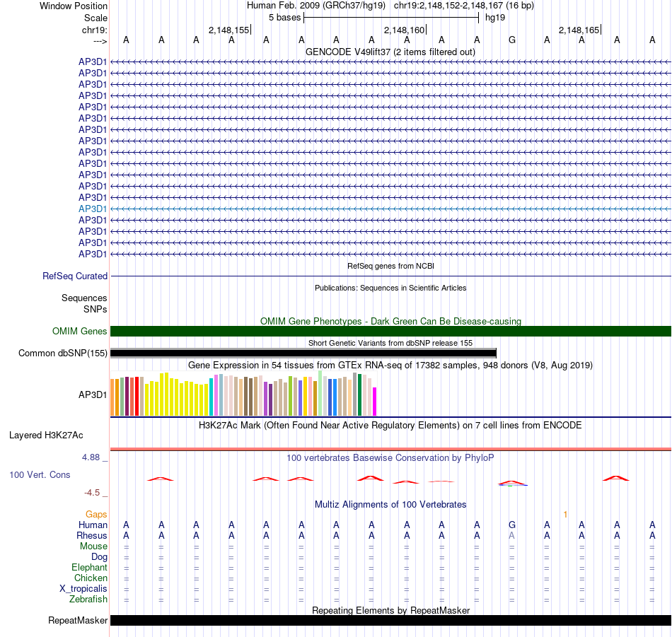
Task: Click the ---> sequence direction arrow
Action: [100, 41]
